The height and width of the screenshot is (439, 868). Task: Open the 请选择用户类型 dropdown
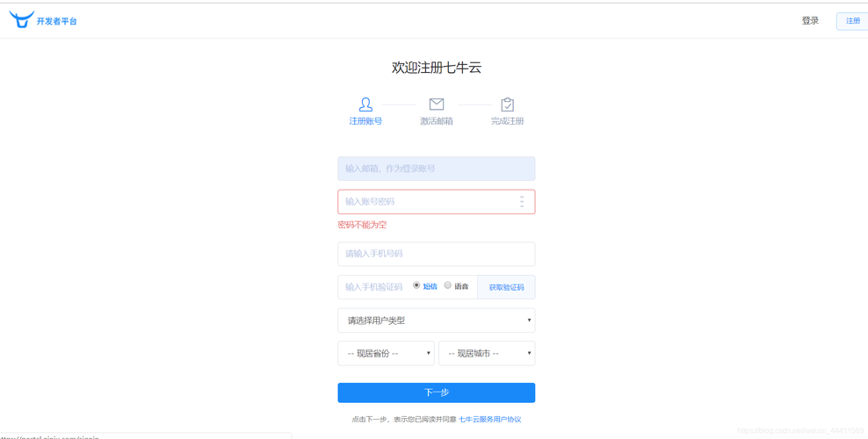[x=437, y=320]
